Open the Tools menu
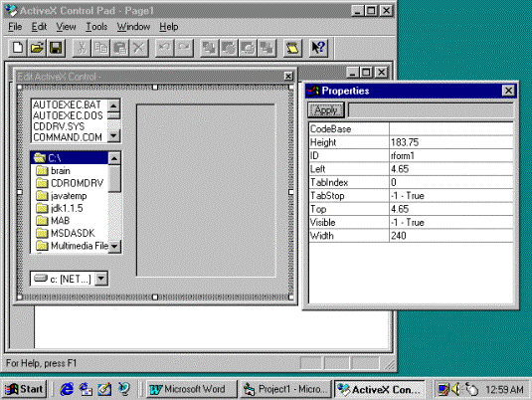The image size is (532, 400). click(96, 27)
